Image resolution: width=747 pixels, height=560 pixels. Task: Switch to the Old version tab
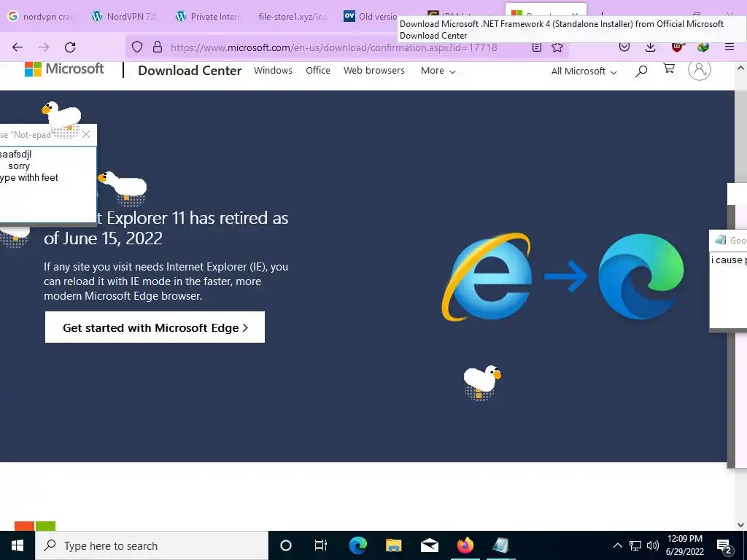(x=370, y=17)
